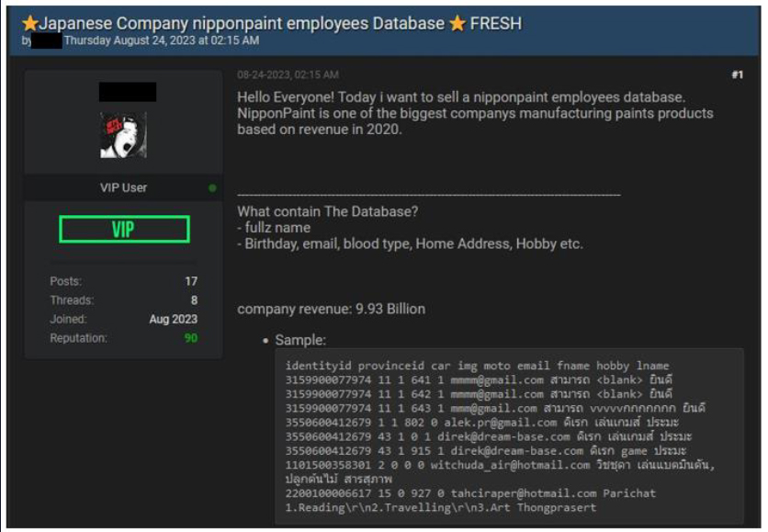This screenshot has width=768, height=532.
Task: Click the post count value "17"
Action: pos(191,281)
